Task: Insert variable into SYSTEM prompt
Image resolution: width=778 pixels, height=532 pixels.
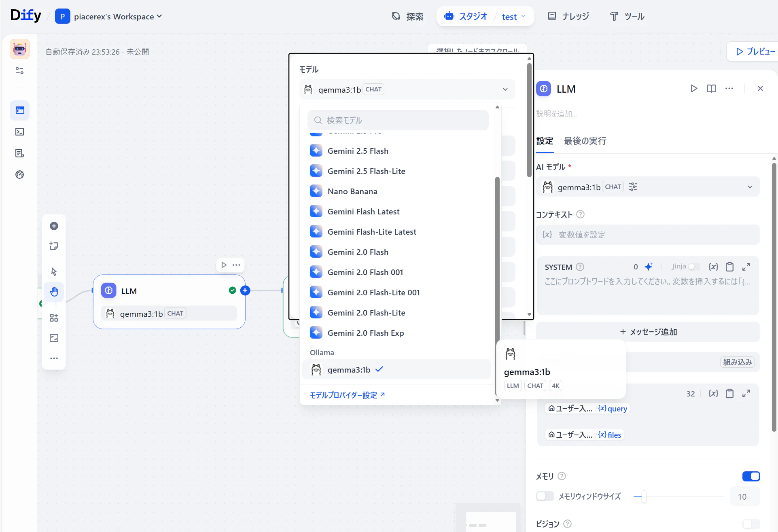Action: (x=713, y=267)
